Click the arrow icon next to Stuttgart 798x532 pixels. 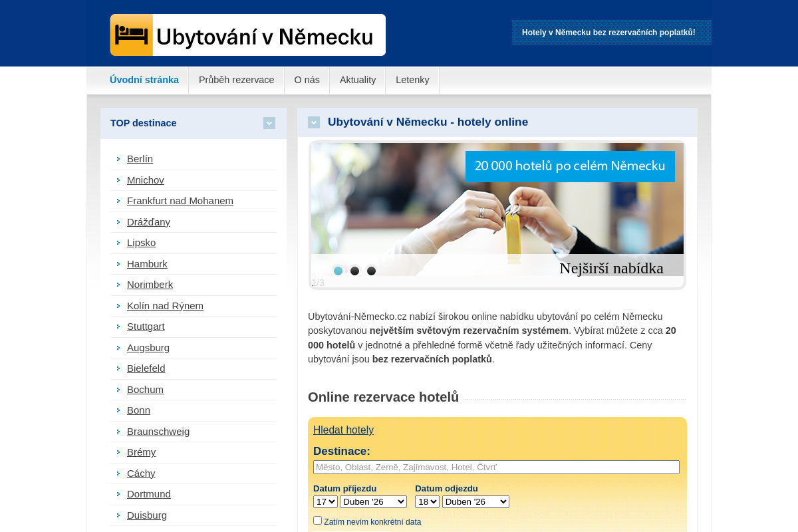118,327
